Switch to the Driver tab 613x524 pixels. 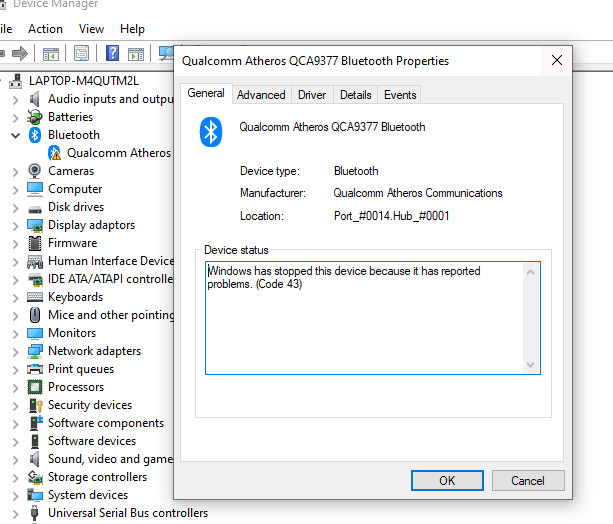312,95
